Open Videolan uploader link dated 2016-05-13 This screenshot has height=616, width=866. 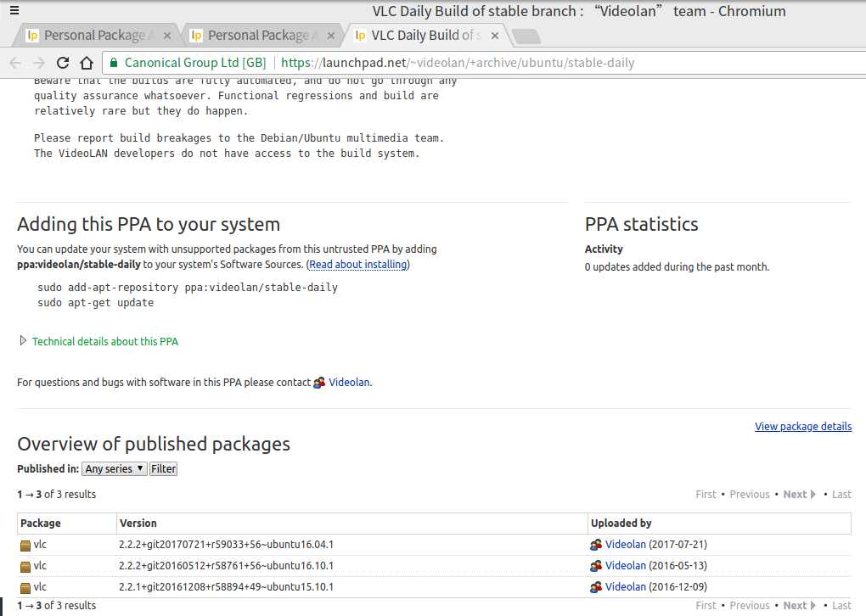[x=625, y=566]
